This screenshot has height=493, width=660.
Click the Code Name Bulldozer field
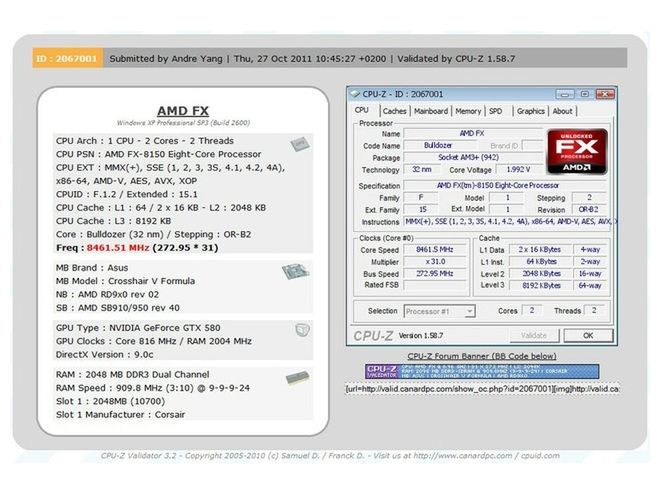pyautogui.click(x=438, y=145)
